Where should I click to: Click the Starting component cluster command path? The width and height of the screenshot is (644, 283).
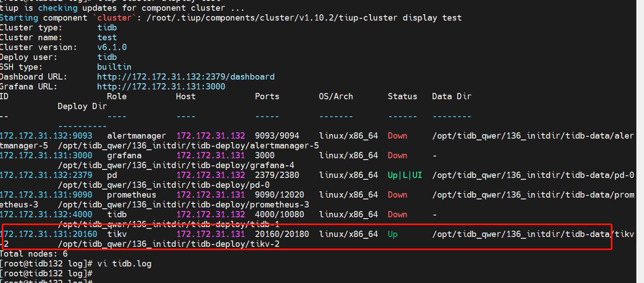pos(304,18)
